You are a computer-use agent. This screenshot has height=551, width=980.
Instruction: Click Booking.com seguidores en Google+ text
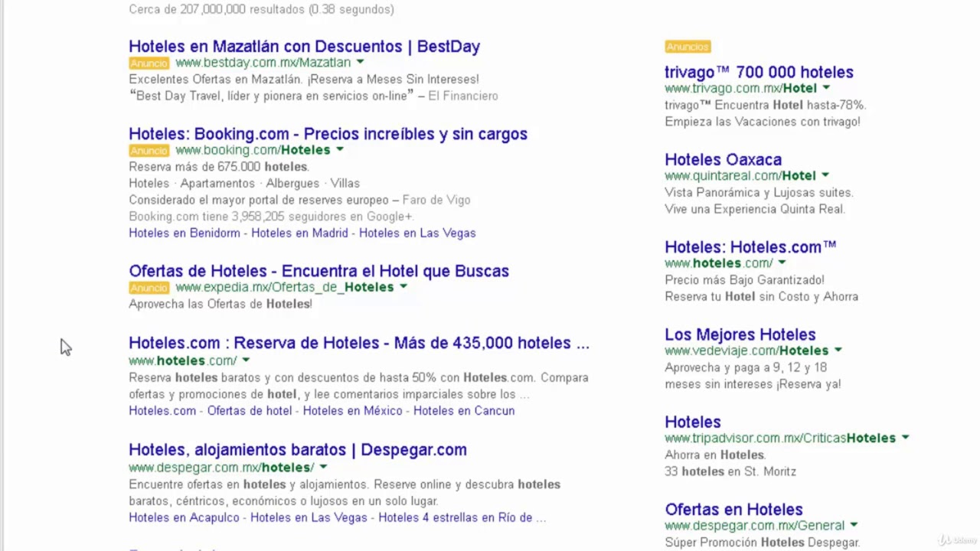[270, 217]
